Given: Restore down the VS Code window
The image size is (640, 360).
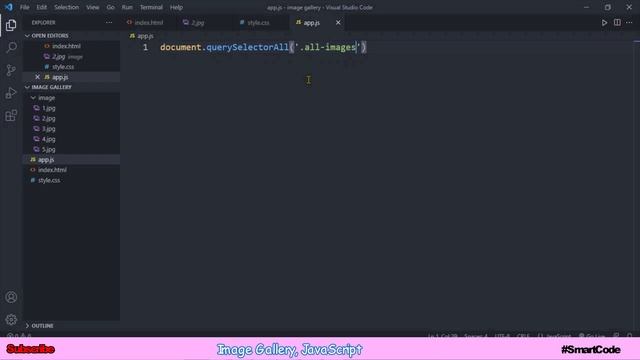Looking at the screenshot, I should point(608,7).
